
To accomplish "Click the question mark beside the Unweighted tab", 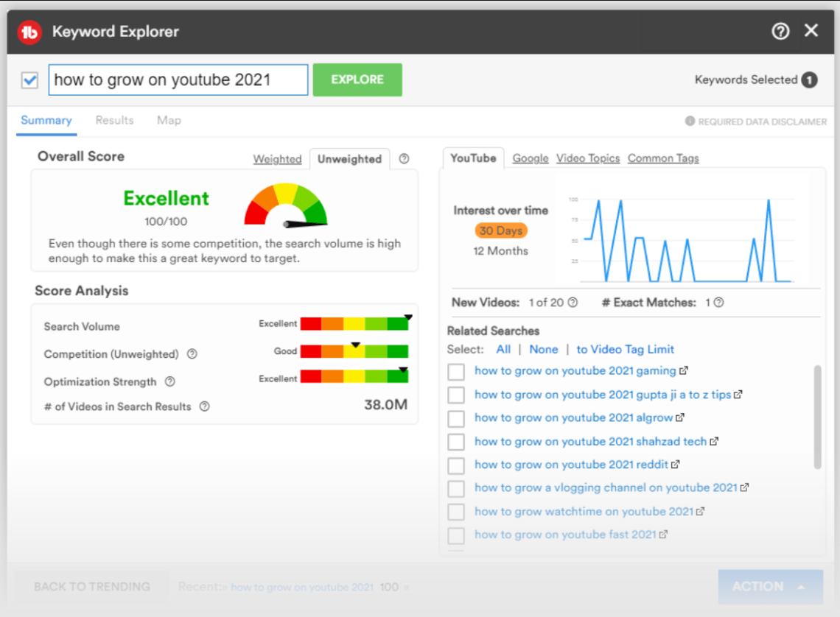I will pyautogui.click(x=403, y=159).
